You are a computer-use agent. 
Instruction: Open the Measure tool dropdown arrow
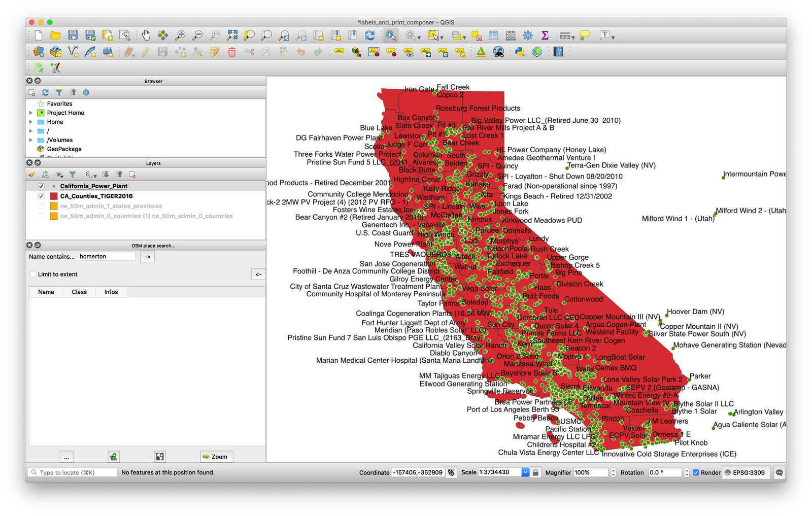pos(573,37)
